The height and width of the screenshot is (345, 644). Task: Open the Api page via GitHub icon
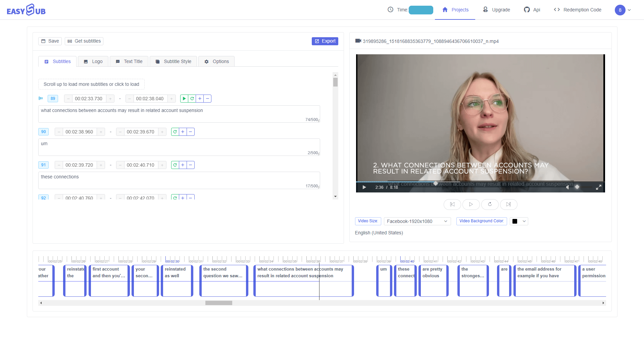(532, 10)
